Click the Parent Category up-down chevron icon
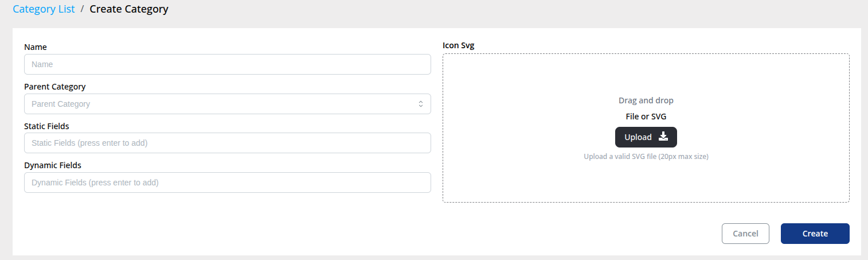 pos(420,104)
